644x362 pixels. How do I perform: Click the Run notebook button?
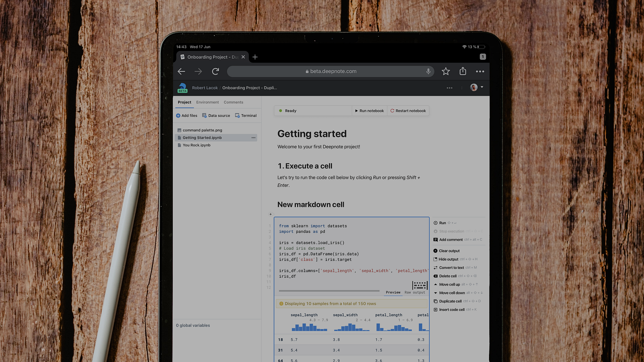click(x=369, y=110)
